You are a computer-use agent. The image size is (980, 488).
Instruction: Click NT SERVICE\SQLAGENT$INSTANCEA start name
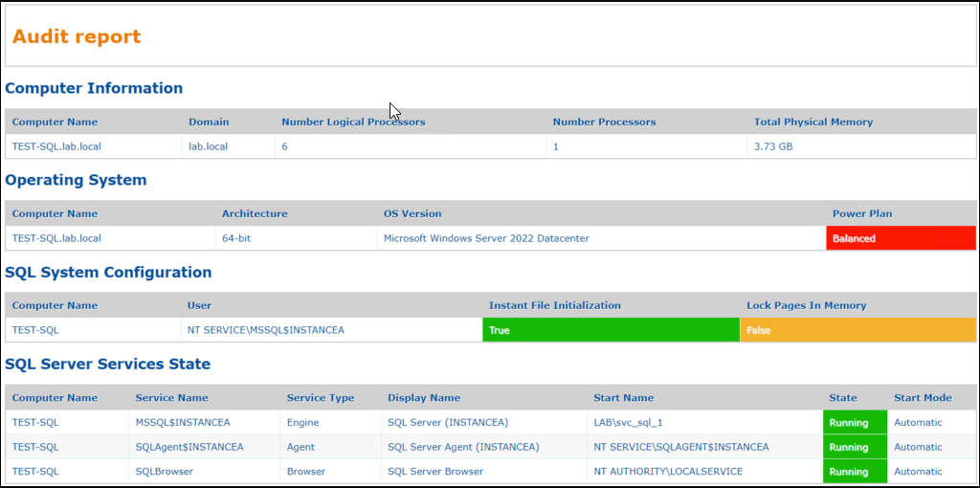coord(681,447)
